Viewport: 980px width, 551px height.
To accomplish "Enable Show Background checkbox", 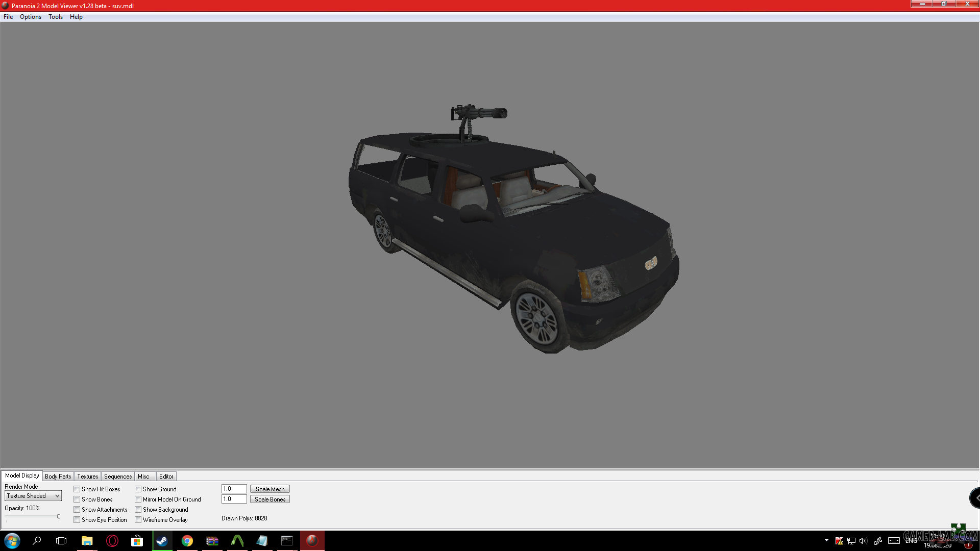I will pos(138,510).
